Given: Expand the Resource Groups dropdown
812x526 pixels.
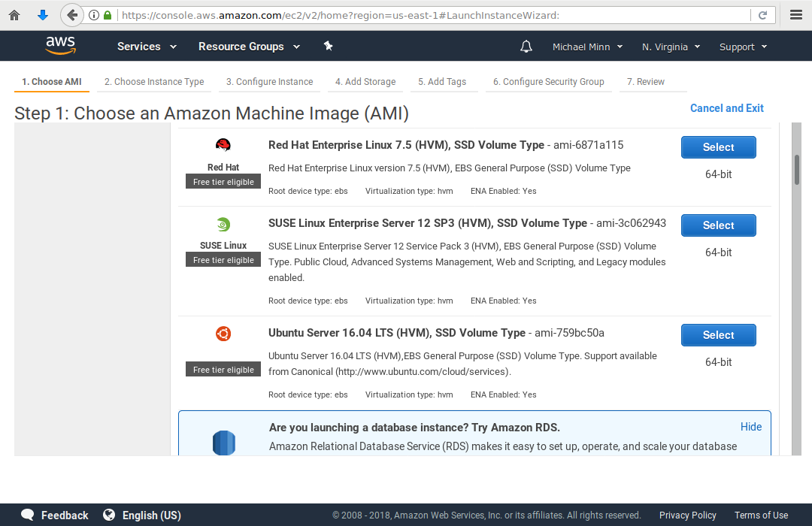Looking at the screenshot, I should click(x=249, y=47).
